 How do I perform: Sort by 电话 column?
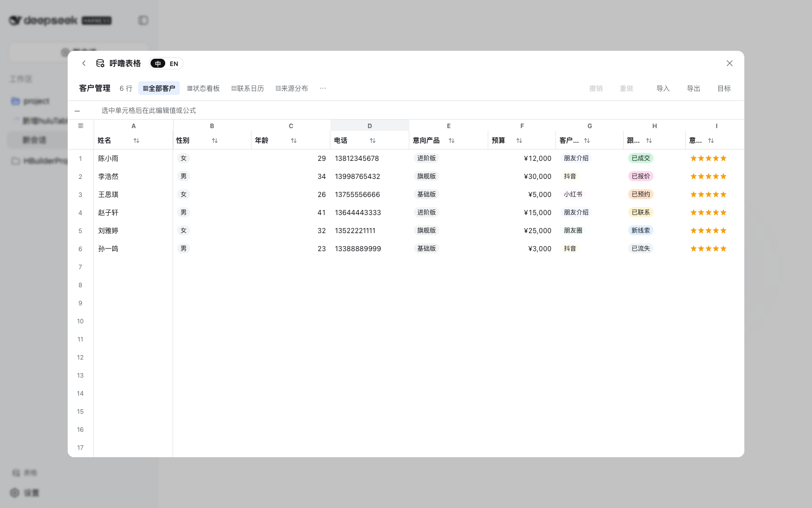tap(372, 141)
